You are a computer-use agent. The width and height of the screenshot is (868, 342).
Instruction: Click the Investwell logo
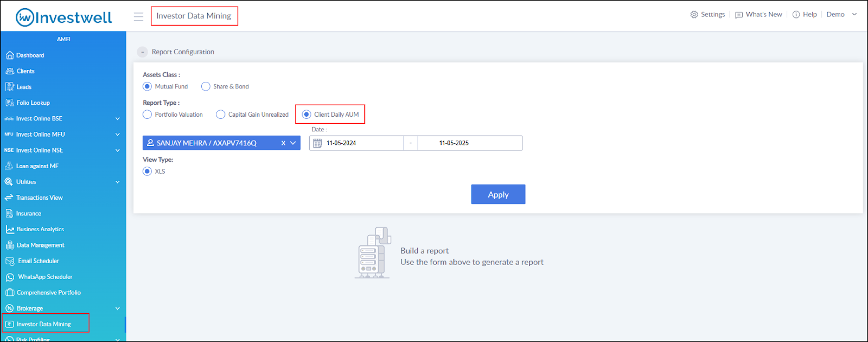click(63, 17)
